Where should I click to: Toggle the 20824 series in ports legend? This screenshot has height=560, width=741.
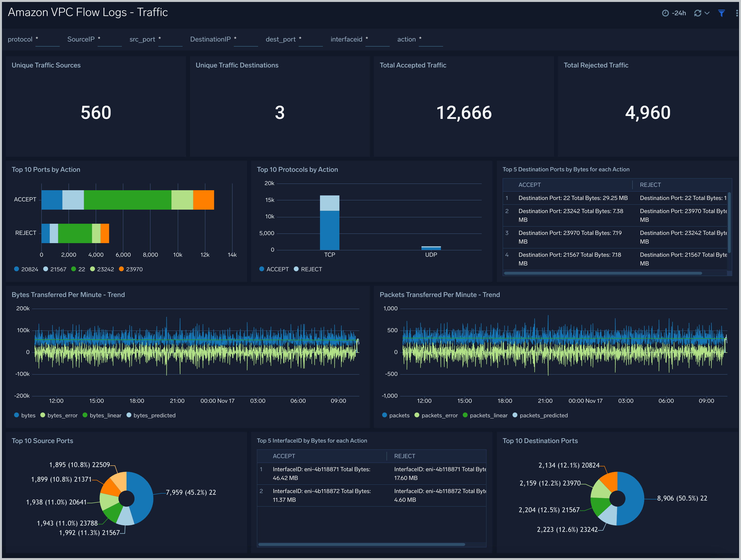point(26,269)
